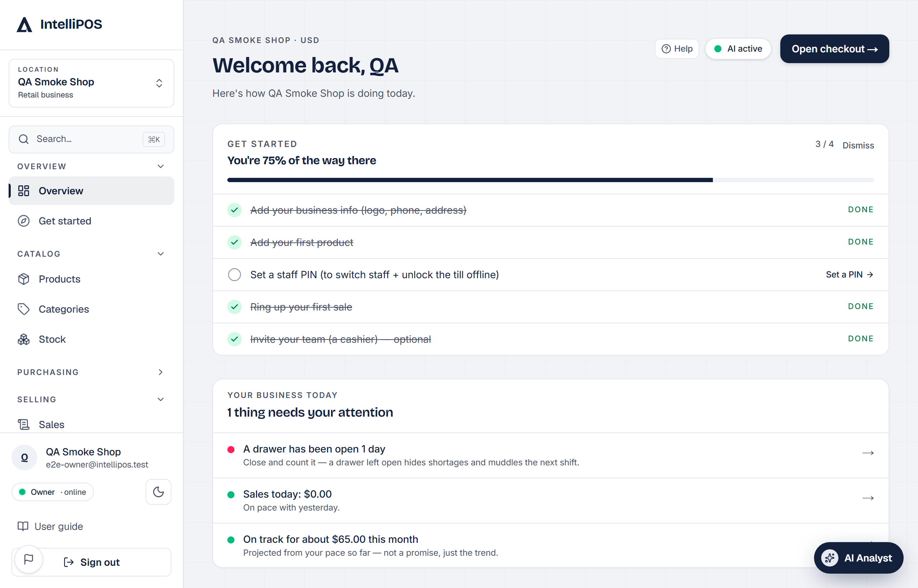Click the Owner online status badge
This screenshot has height=588, width=918.
(x=53, y=492)
